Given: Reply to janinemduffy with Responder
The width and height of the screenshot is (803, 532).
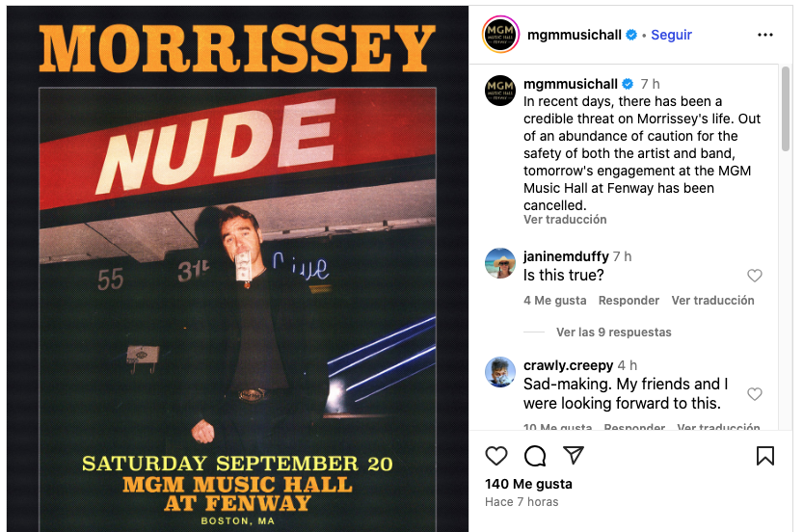Looking at the screenshot, I should [x=629, y=301].
